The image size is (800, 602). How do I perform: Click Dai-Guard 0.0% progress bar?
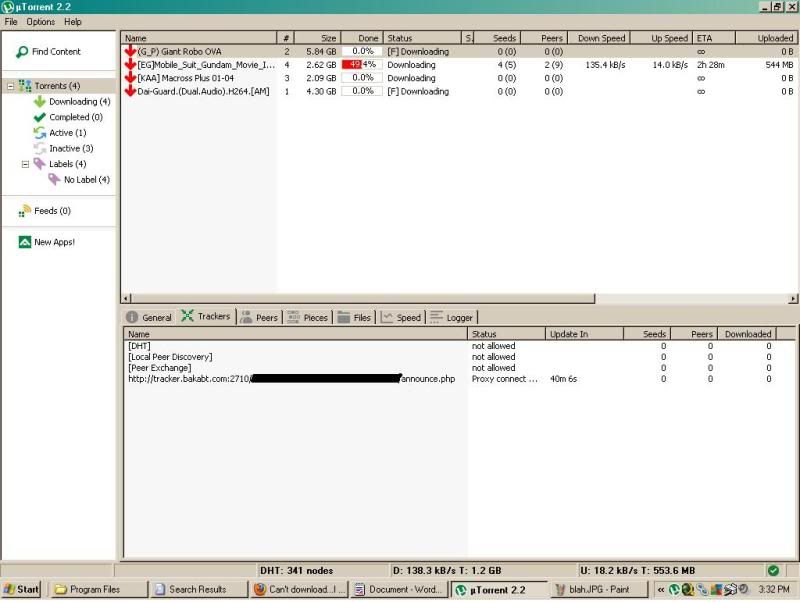(362, 91)
